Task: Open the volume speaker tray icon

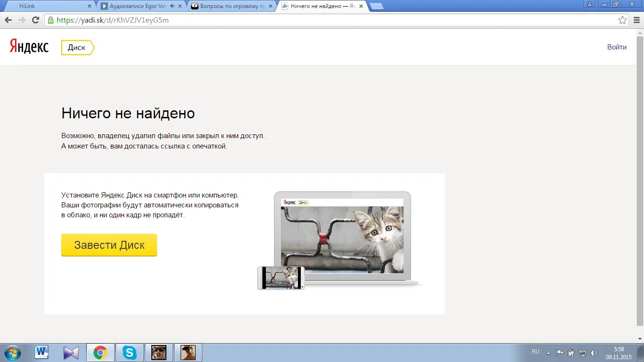Action: pyautogui.click(x=594, y=353)
